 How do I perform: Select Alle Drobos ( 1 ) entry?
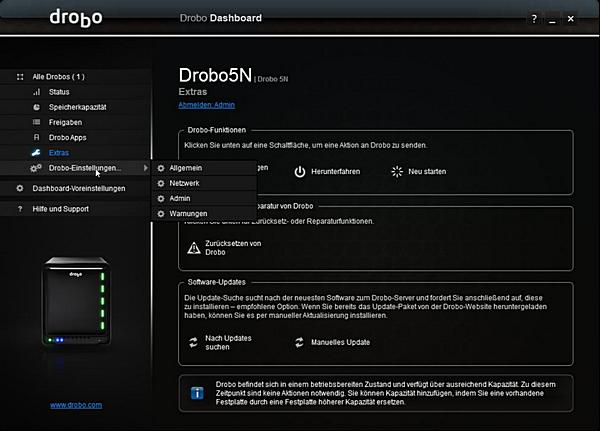point(59,77)
